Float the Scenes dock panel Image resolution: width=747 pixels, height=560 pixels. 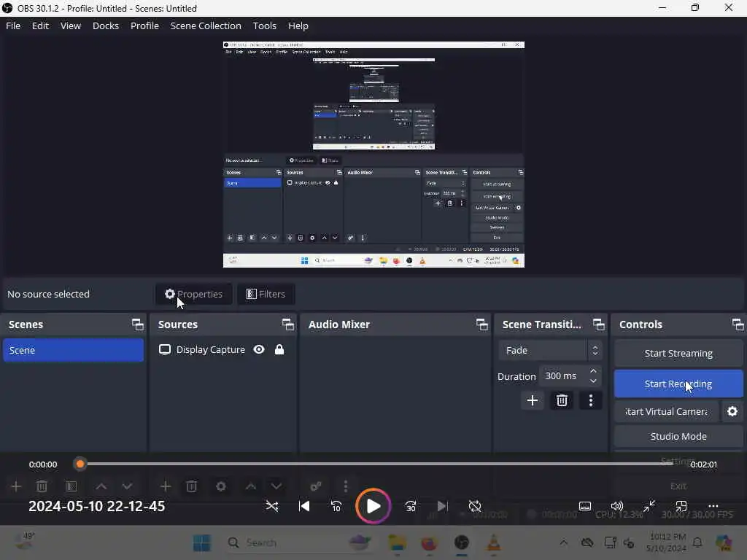[x=138, y=324]
